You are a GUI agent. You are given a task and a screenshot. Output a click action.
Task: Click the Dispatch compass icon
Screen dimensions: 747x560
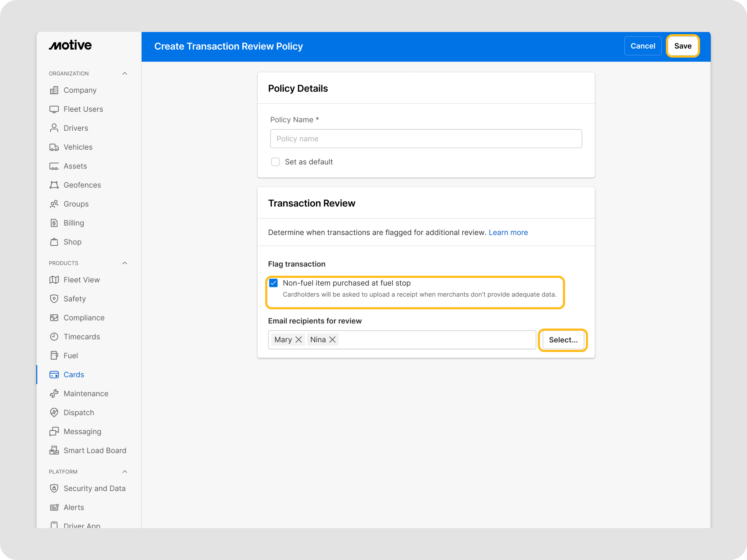pos(54,413)
